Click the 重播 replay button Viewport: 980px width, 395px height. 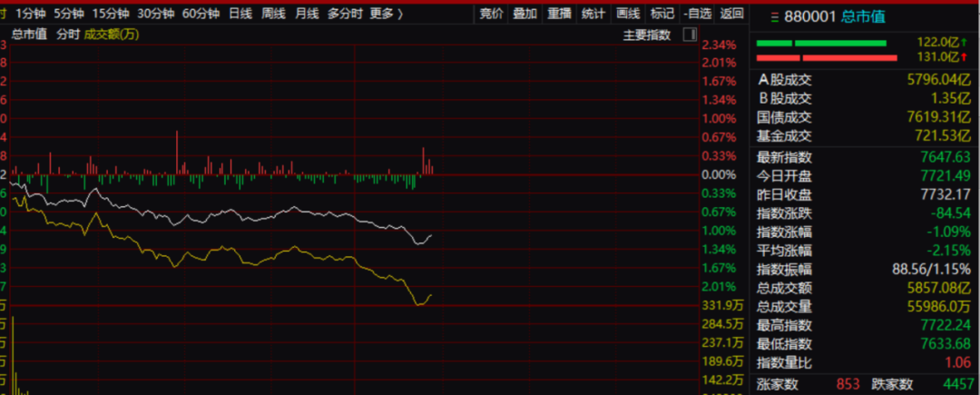(x=558, y=14)
